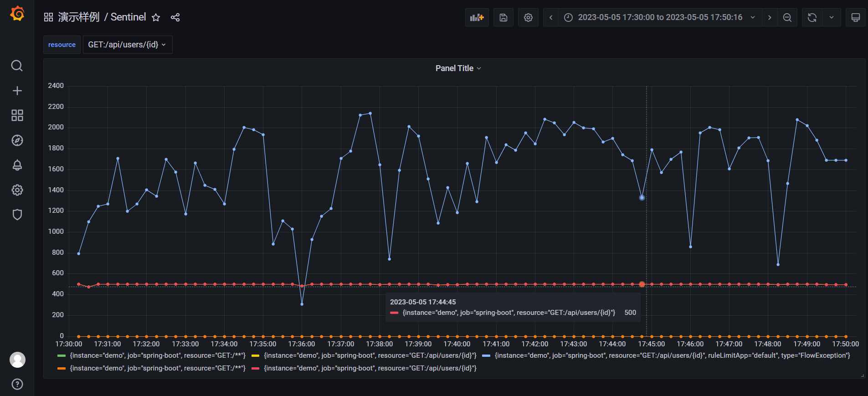Open the Explore compass icon
Viewport: 868px width, 396px height.
pyautogui.click(x=17, y=140)
